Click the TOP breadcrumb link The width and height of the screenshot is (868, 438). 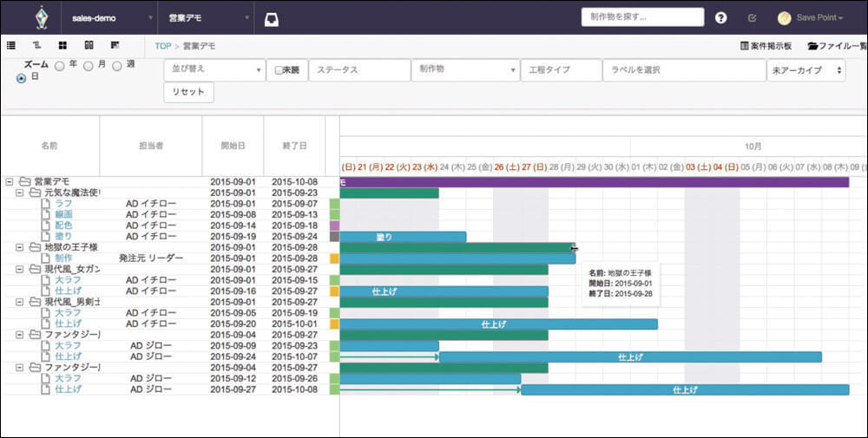click(163, 46)
